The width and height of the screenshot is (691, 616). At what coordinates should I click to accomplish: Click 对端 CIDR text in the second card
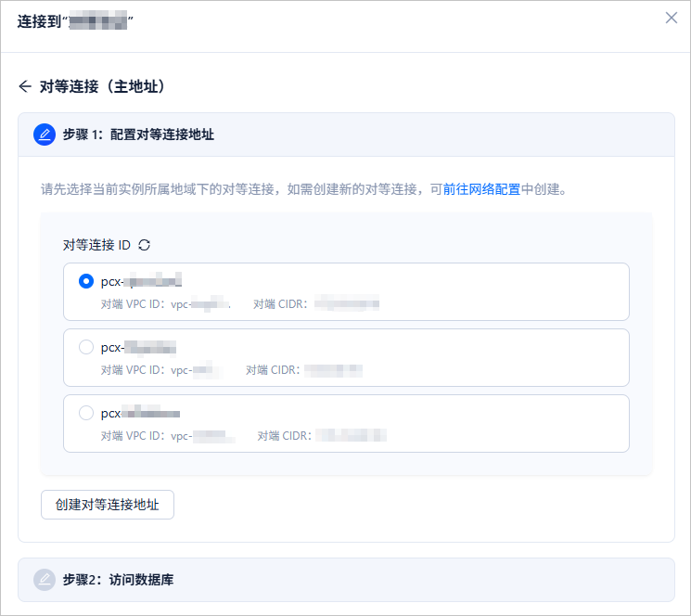pos(273,370)
